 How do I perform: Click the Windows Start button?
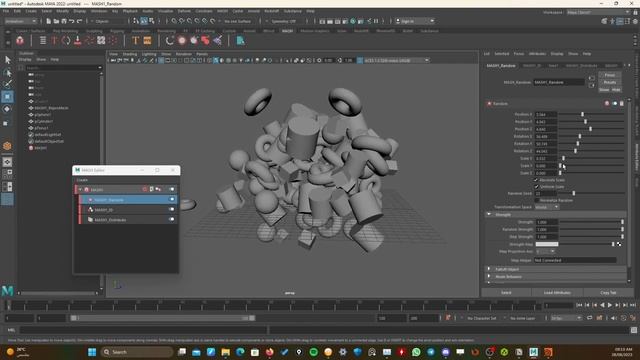point(92,352)
